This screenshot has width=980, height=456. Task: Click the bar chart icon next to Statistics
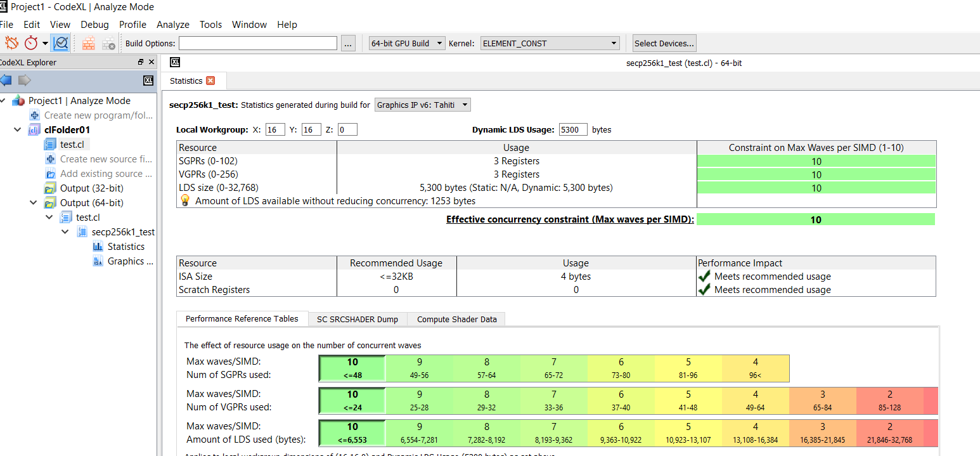98,247
